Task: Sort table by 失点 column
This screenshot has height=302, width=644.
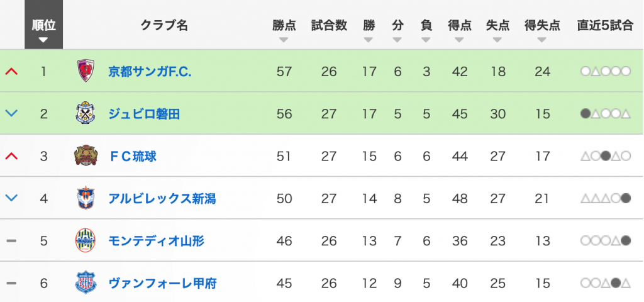Action: (x=497, y=30)
